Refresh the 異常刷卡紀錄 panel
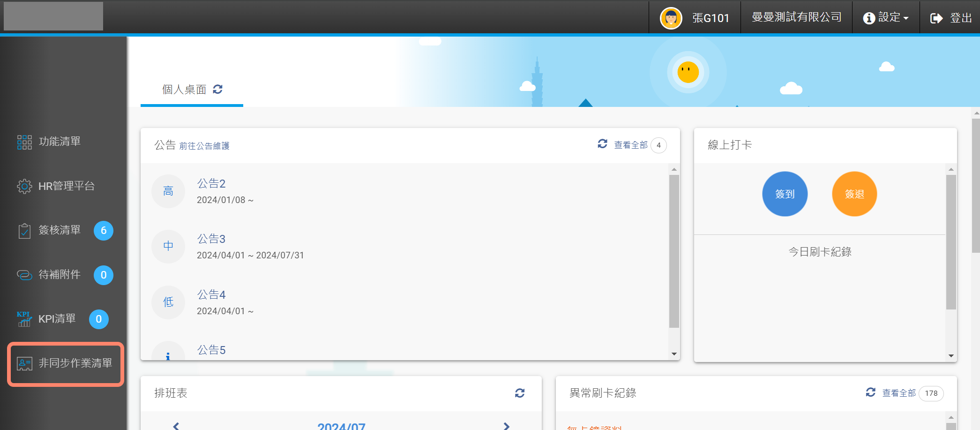 (x=870, y=392)
